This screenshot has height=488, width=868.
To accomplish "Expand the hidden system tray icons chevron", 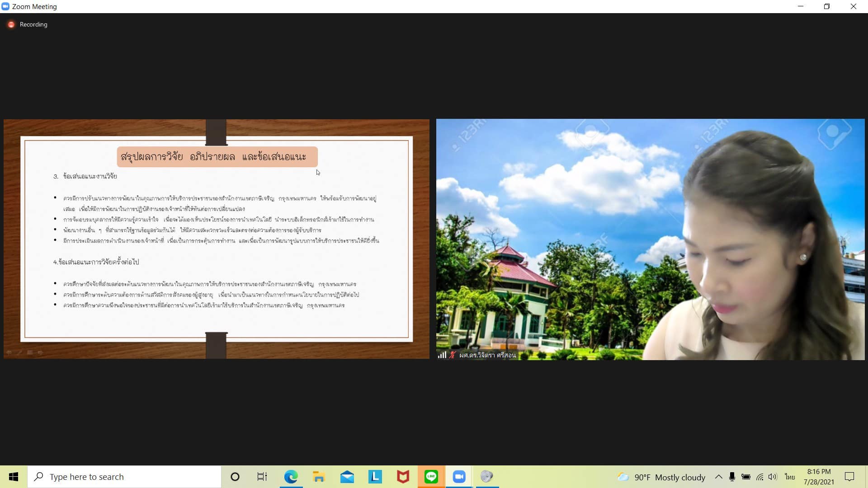I will click(718, 477).
